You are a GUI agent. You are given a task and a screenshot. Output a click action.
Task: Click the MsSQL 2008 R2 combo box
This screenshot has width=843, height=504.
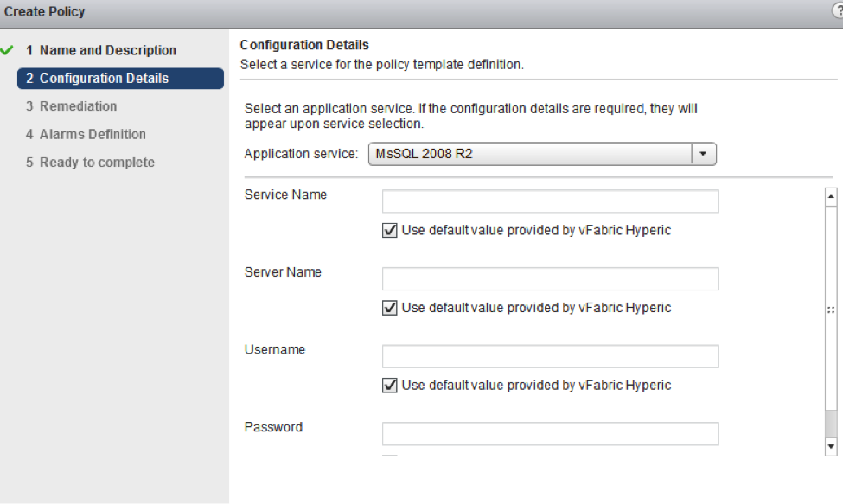coord(542,154)
